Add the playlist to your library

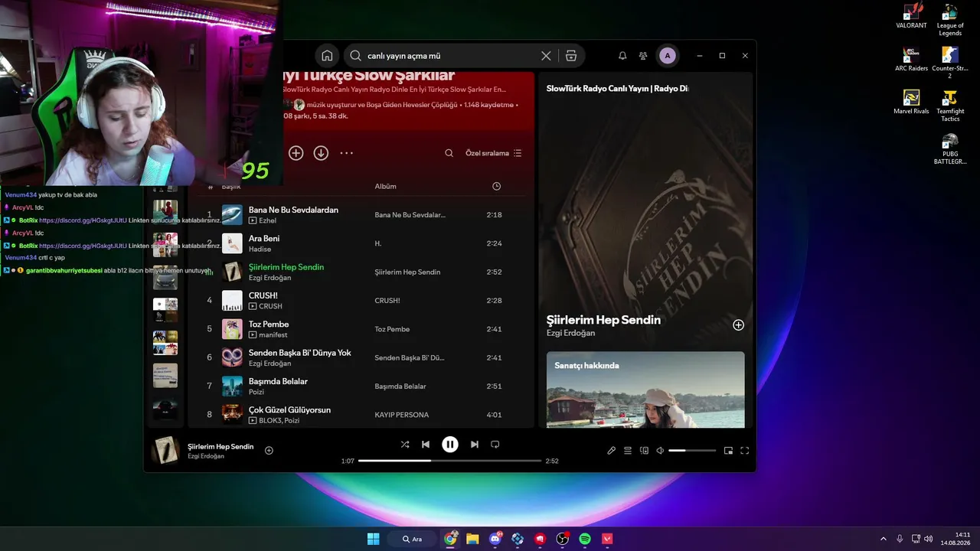pyautogui.click(x=296, y=153)
